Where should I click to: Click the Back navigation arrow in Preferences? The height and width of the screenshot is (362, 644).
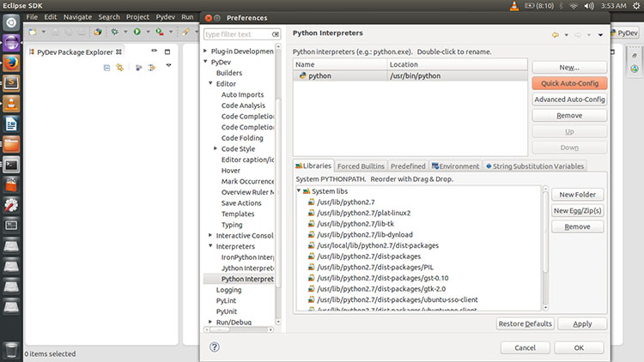tap(556, 35)
